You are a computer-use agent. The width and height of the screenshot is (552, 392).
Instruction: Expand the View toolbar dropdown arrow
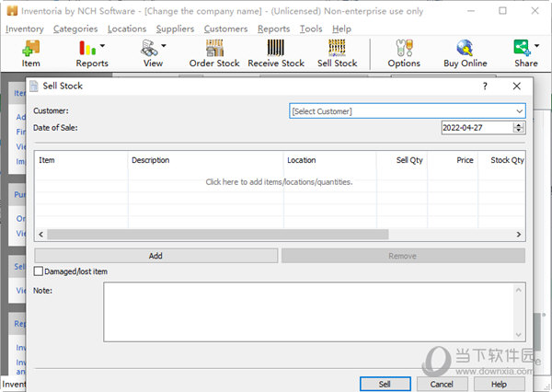[x=164, y=45]
